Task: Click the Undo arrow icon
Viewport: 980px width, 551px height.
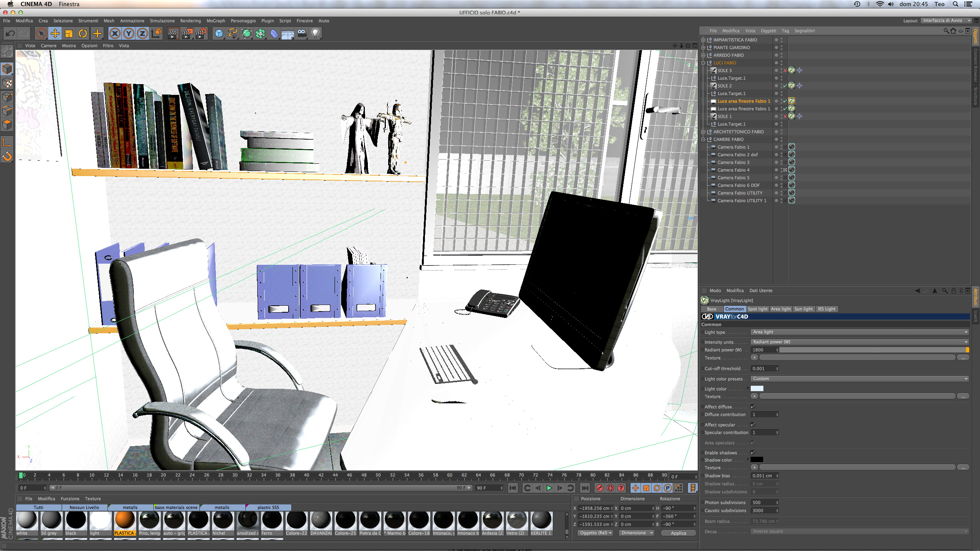Action: coord(10,34)
